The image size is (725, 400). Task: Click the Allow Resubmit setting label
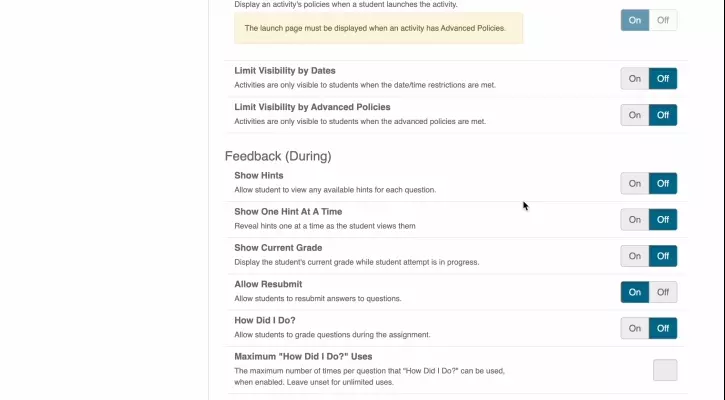(268, 285)
